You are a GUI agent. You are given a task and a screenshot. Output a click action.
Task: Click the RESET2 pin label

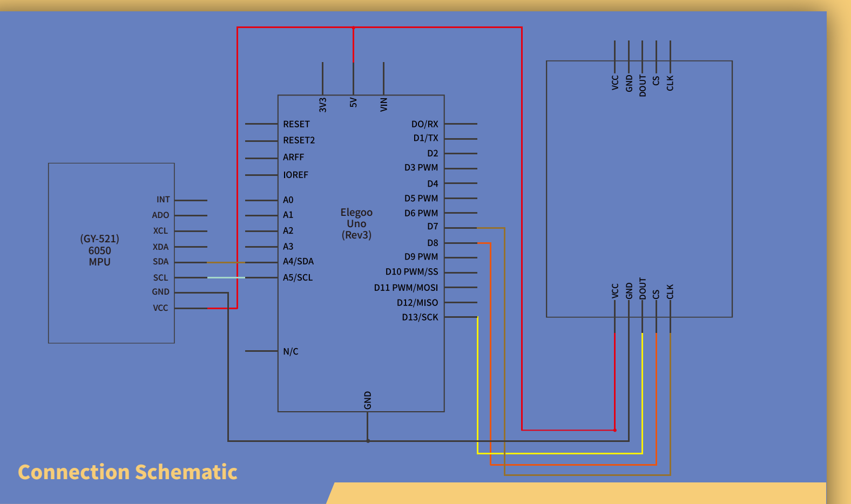[x=299, y=140]
